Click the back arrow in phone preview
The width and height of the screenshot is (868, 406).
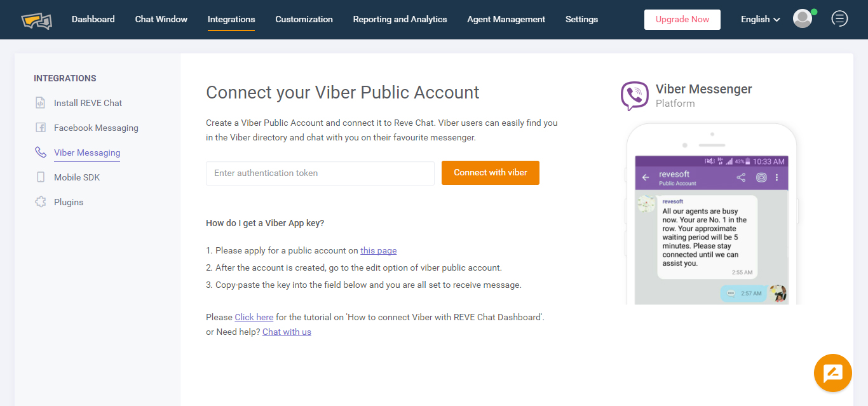[646, 178]
